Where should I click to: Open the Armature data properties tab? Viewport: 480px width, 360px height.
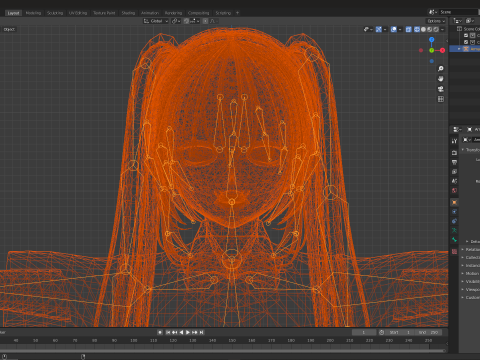[x=454, y=230]
